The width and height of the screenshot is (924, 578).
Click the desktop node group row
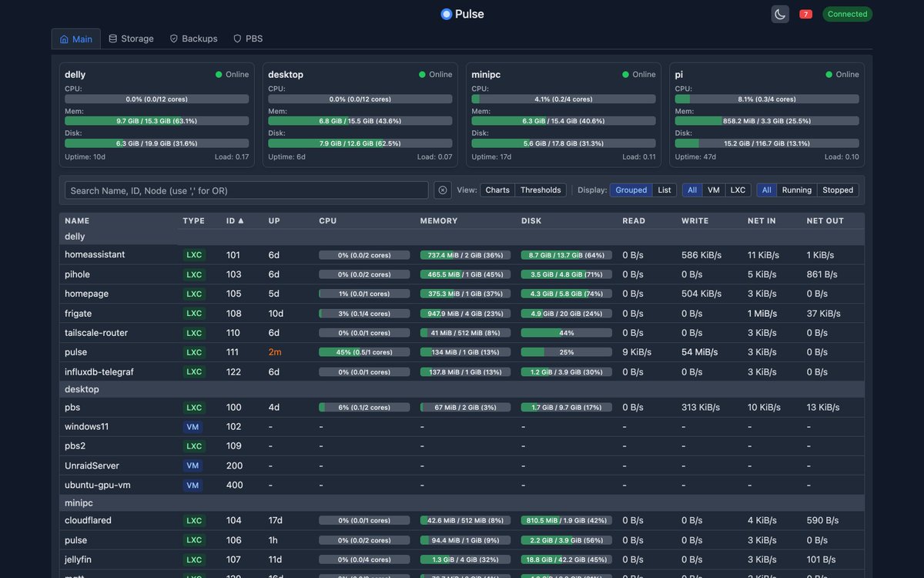tap(462, 389)
